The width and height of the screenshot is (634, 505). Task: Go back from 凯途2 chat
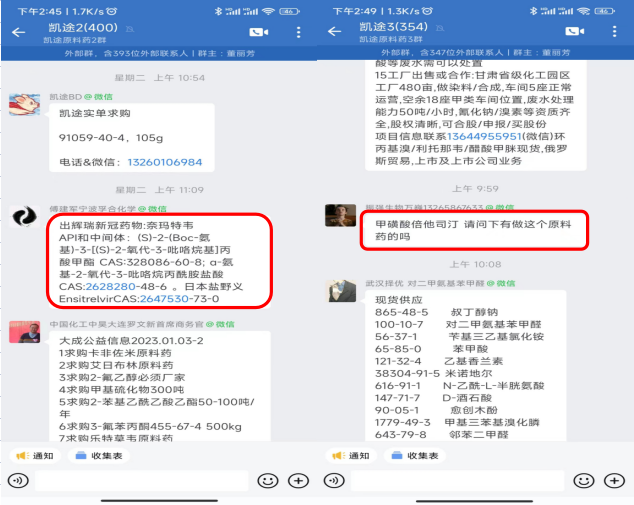pos(19,32)
